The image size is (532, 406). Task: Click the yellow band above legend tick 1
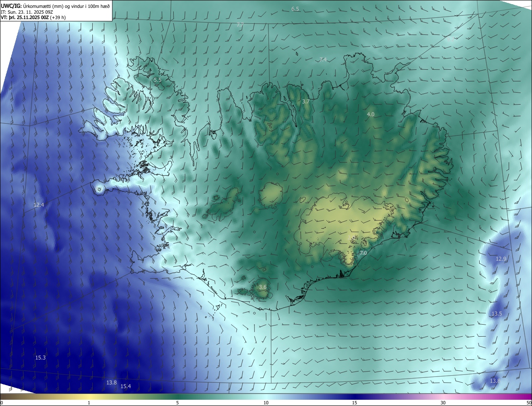tap(89, 397)
